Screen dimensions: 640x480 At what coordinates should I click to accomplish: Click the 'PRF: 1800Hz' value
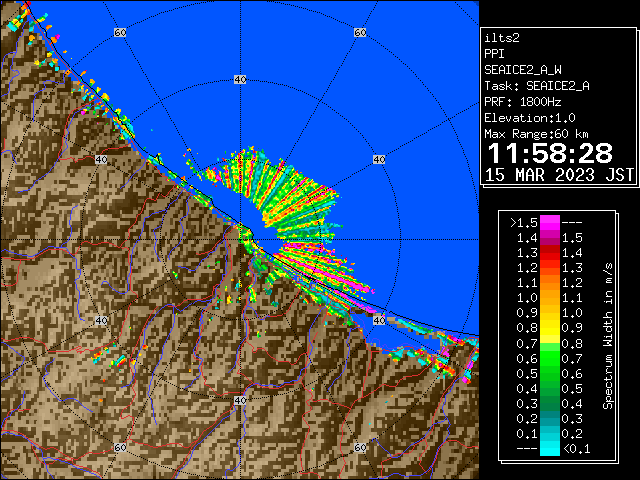point(523,102)
